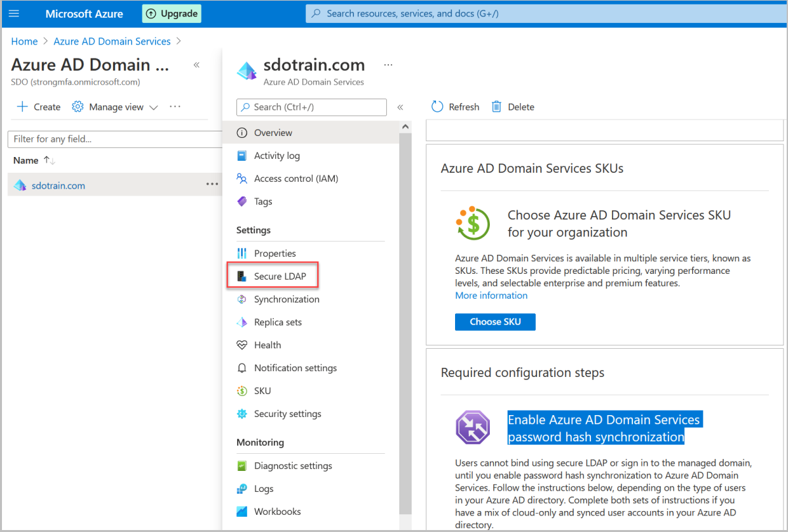Click the Create plus icon
Viewport: 788px width, 532px height.
point(22,106)
